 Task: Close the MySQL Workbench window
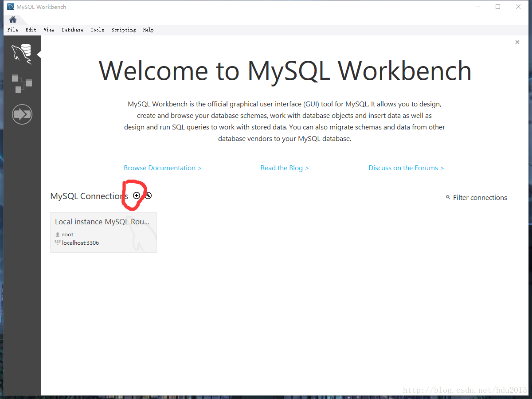(x=518, y=7)
